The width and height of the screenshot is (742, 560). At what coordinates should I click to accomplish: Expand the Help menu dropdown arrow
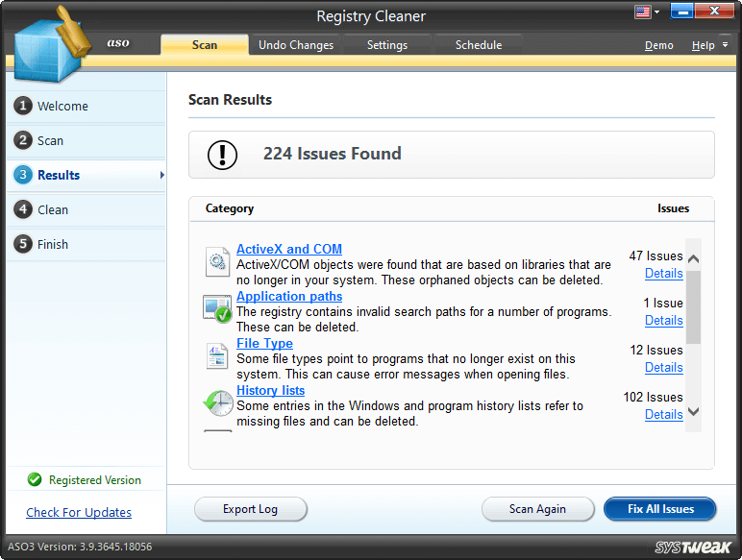click(x=724, y=45)
